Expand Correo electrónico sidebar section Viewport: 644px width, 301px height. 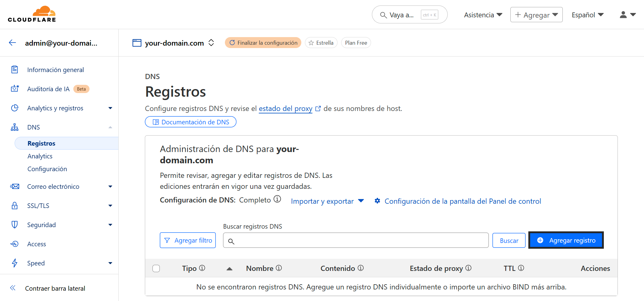pyautogui.click(x=110, y=187)
